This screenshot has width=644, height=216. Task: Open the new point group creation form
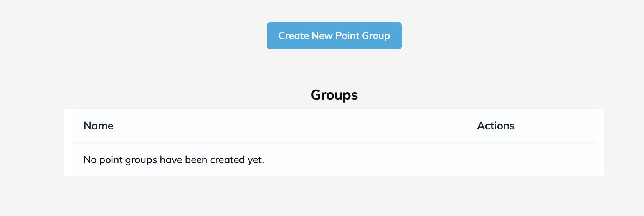(x=334, y=36)
